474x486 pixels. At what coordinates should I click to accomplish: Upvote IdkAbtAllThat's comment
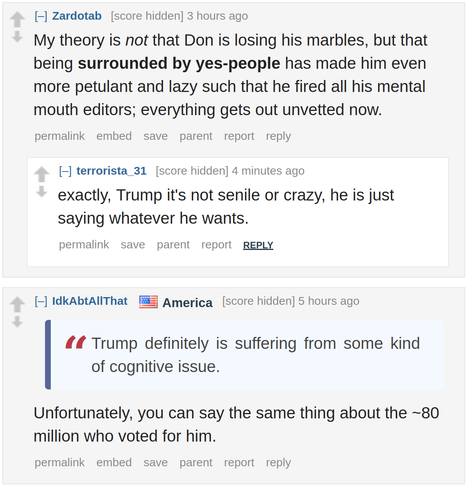[x=17, y=304]
